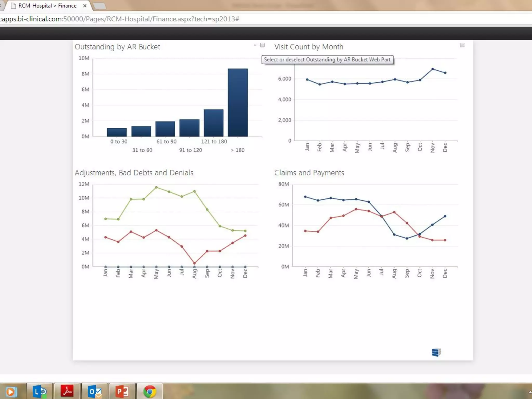Switch to PowerPoint in the taskbar

click(122, 391)
